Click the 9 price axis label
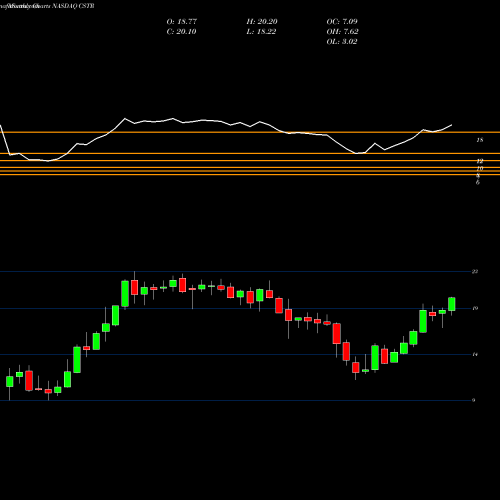 click(473, 400)
